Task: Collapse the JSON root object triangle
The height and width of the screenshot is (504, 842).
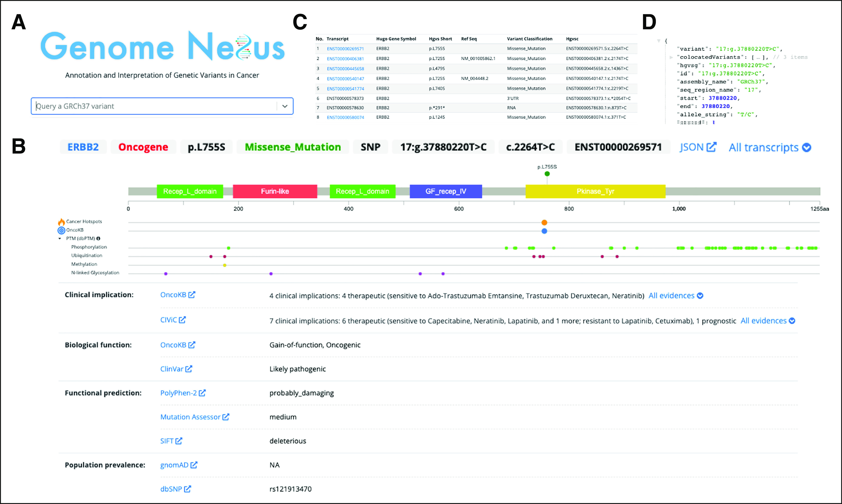Action: coord(659,41)
